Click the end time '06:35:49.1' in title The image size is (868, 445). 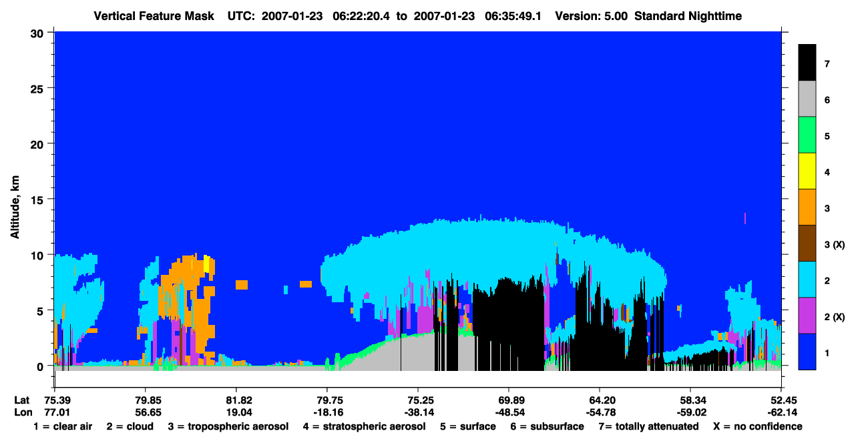click(x=513, y=16)
